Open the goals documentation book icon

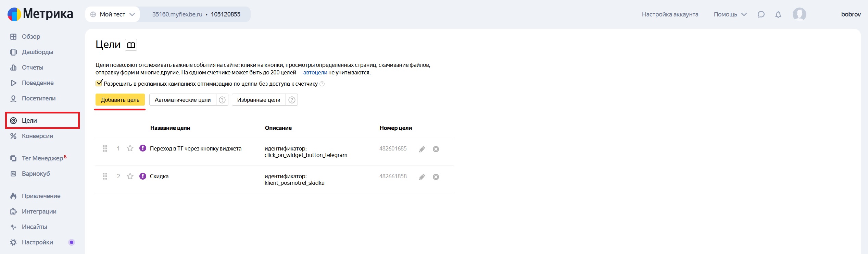tap(131, 45)
